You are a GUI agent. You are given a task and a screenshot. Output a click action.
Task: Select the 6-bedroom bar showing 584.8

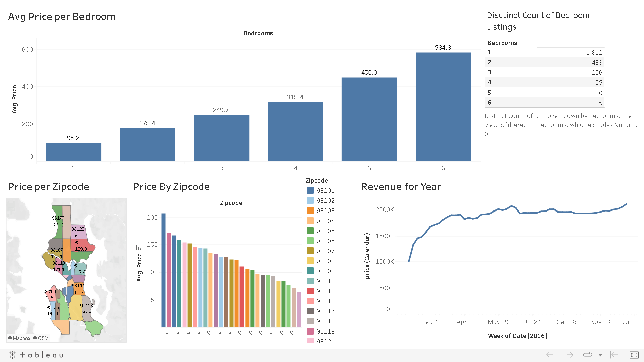click(x=443, y=104)
